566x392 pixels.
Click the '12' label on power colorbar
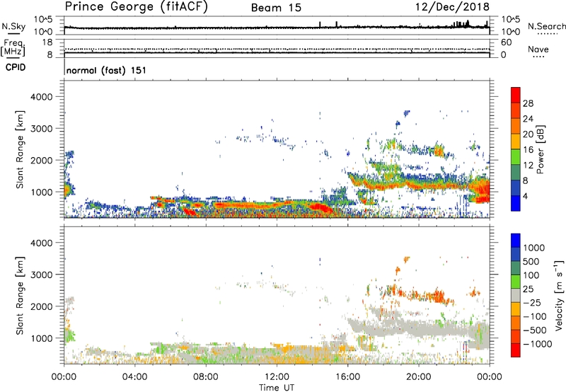click(x=528, y=166)
